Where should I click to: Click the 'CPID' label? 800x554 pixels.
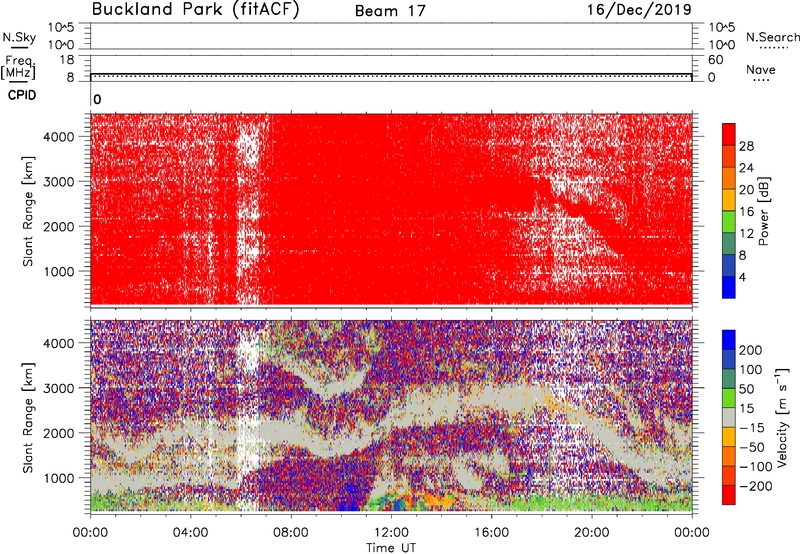point(22,95)
